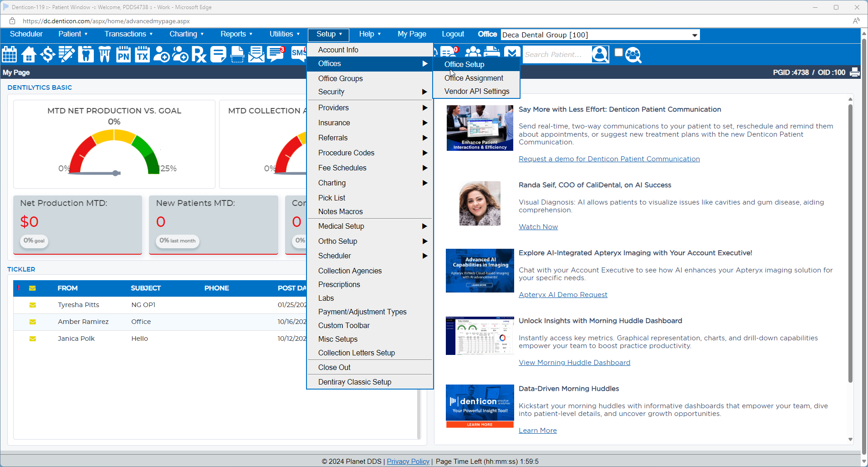The width and height of the screenshot is (868, 467).
Task: Expand the Medical Setup submenu
Action: click(370, 226)
